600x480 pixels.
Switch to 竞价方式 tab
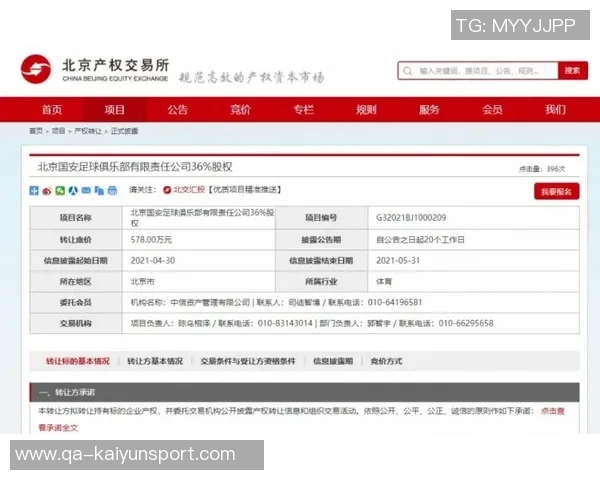(386, 361)
